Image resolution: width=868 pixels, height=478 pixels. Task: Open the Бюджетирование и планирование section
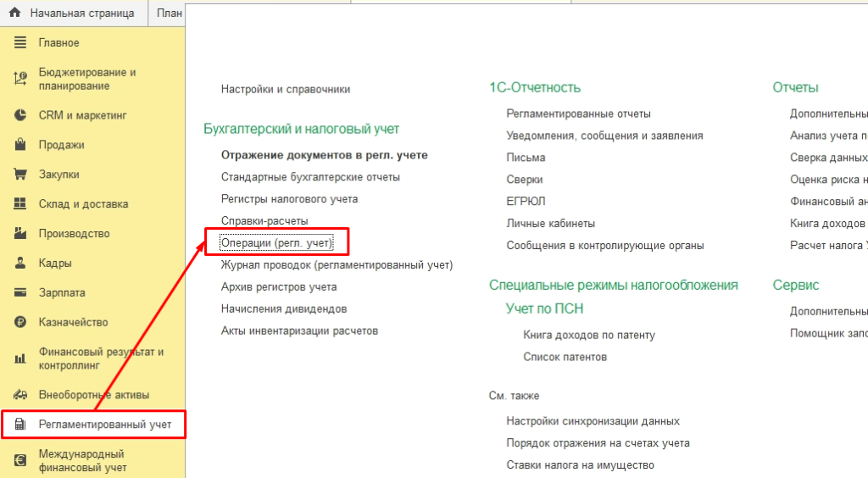coord(87,79)
